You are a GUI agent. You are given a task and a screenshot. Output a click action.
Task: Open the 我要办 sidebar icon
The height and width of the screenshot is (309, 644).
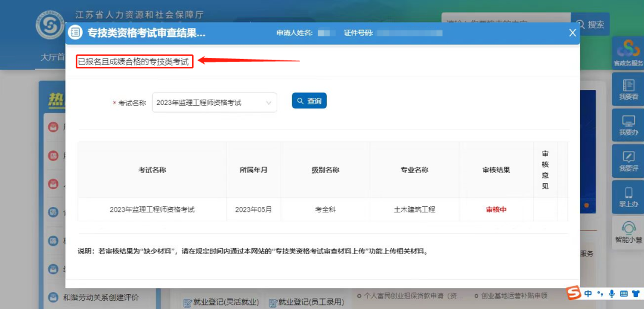[628, 125]
